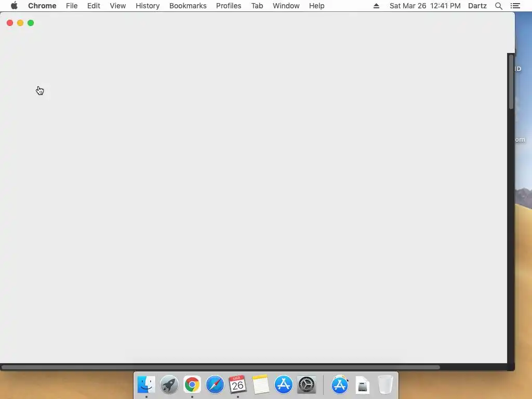532x399 pixels.
Task: Open System Preferences gear in Dock
Action: tap(307, 385)
